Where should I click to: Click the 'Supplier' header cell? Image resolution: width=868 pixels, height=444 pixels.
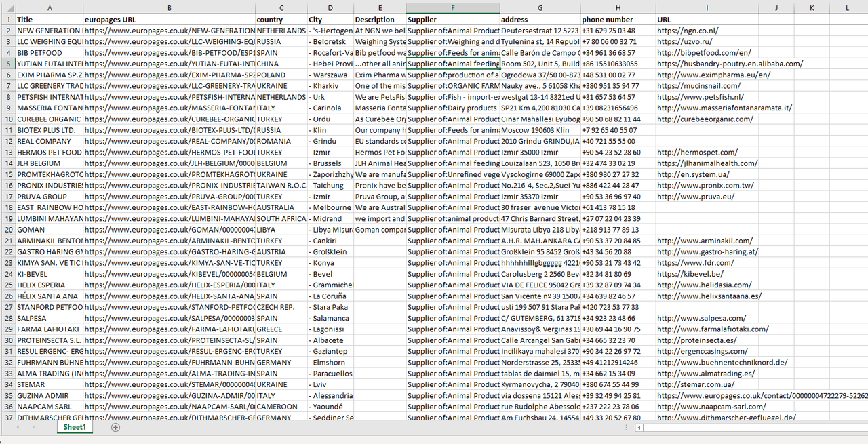pyautogui.click(x=453, y=20)
